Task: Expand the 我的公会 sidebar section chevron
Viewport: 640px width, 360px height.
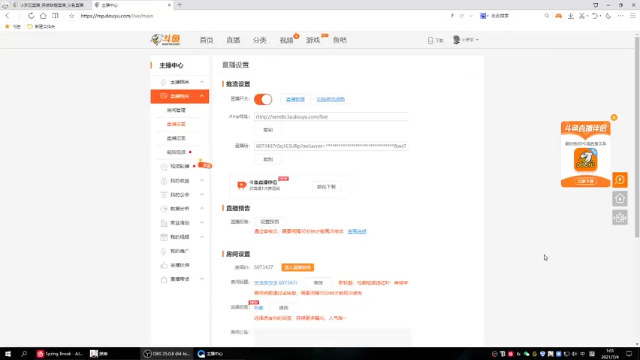Action: pos(202,194)
